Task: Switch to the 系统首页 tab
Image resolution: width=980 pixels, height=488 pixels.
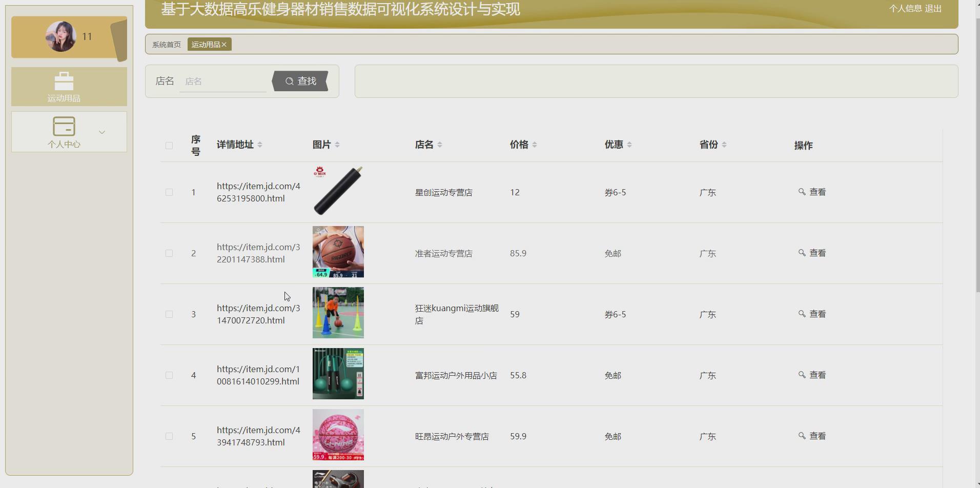Action: coord(167,45)
